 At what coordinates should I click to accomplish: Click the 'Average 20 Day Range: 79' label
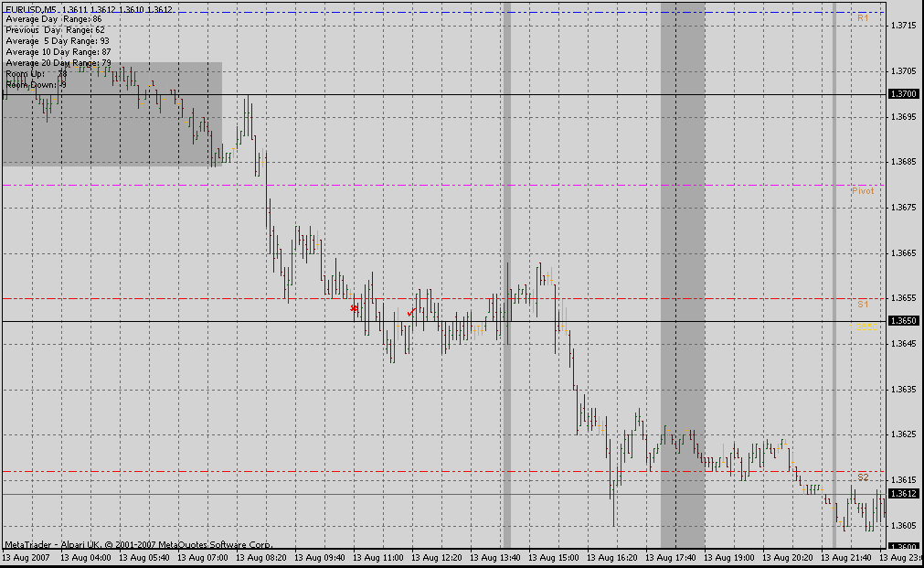click(58, 62)
